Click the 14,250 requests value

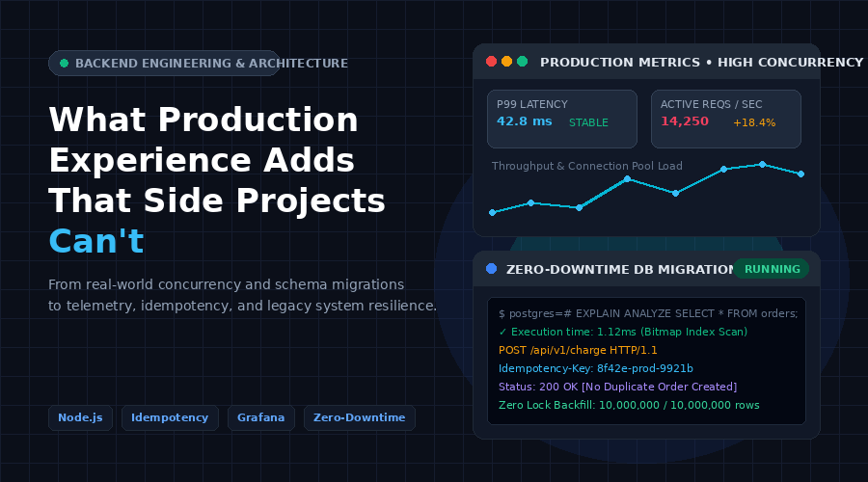point(685,121)
